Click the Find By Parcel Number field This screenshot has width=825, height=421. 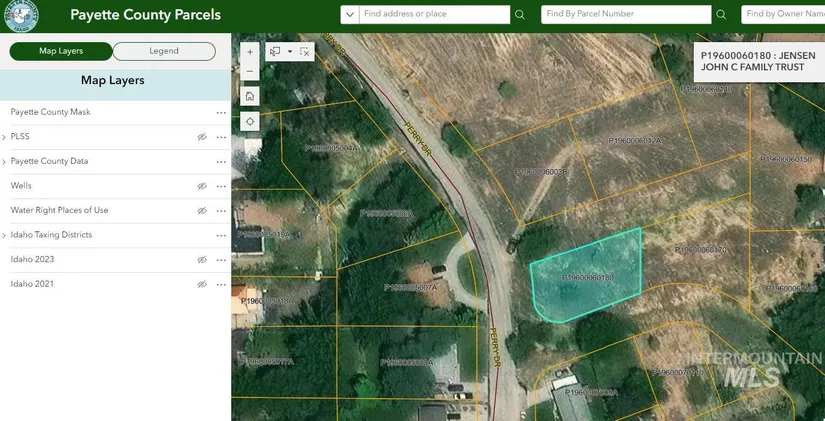[x=627, y=15]
